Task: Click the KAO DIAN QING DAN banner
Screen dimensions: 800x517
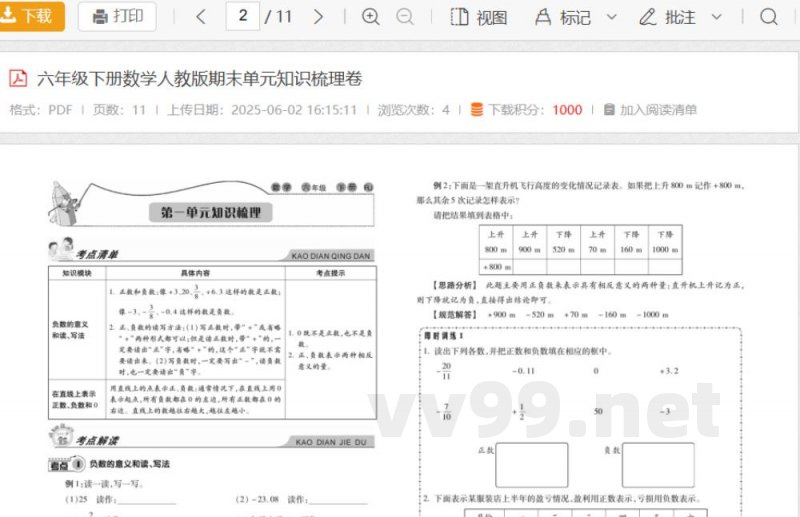Action: point(331,256)
